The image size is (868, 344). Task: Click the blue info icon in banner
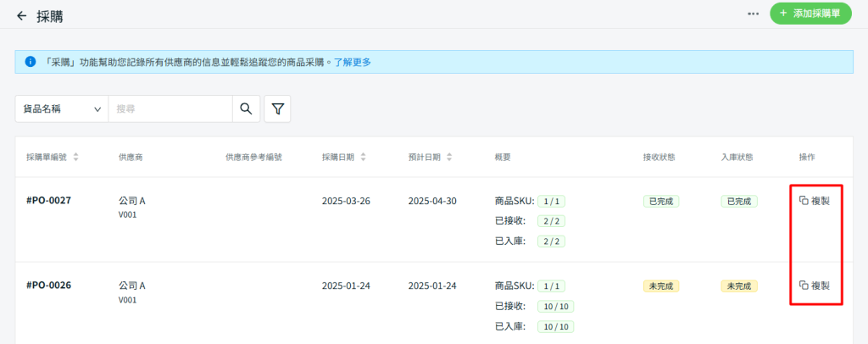pos(31,62)
